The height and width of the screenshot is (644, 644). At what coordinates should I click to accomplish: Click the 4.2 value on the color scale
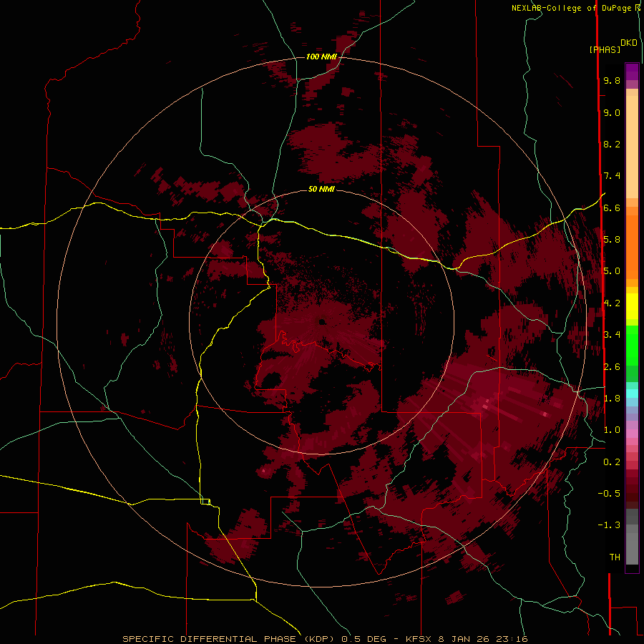(612, 303)
